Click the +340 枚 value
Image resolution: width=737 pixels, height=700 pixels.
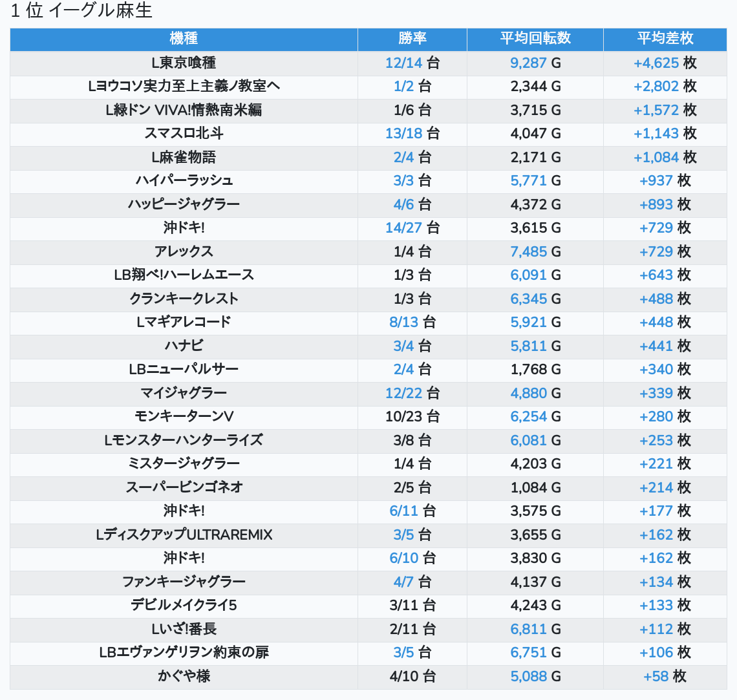(x=665, y=370)
